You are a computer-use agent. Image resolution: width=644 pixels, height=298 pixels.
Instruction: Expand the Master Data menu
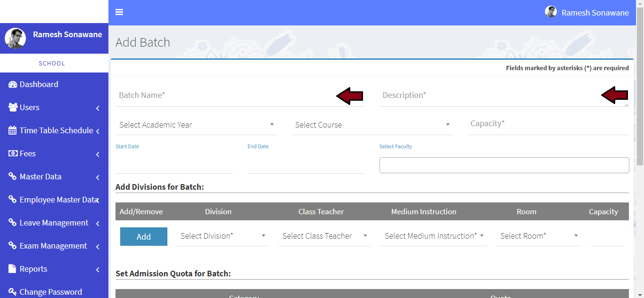pos(41,177)
